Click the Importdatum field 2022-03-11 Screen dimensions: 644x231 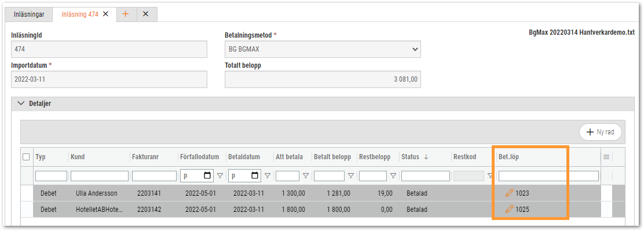click(x=109, y=79)
